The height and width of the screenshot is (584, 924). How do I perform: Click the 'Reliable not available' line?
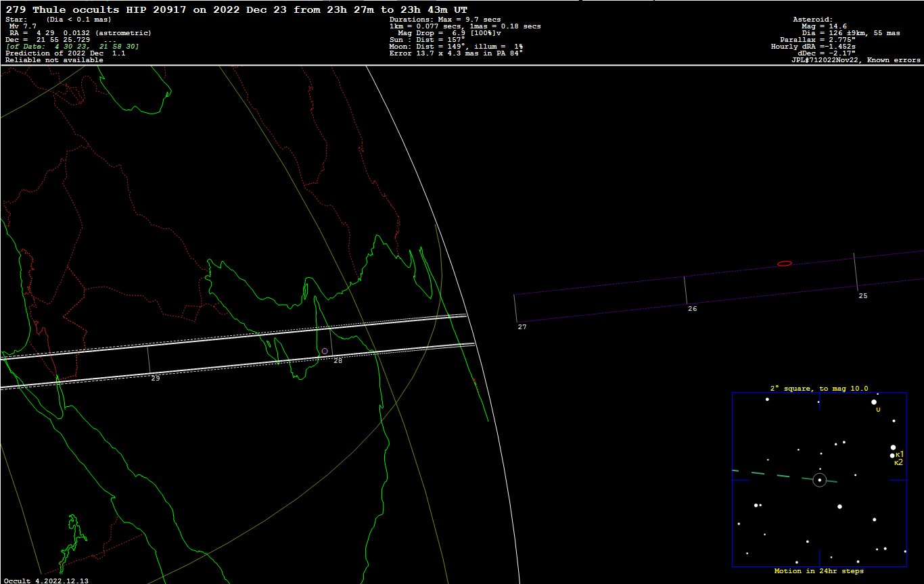54,60
